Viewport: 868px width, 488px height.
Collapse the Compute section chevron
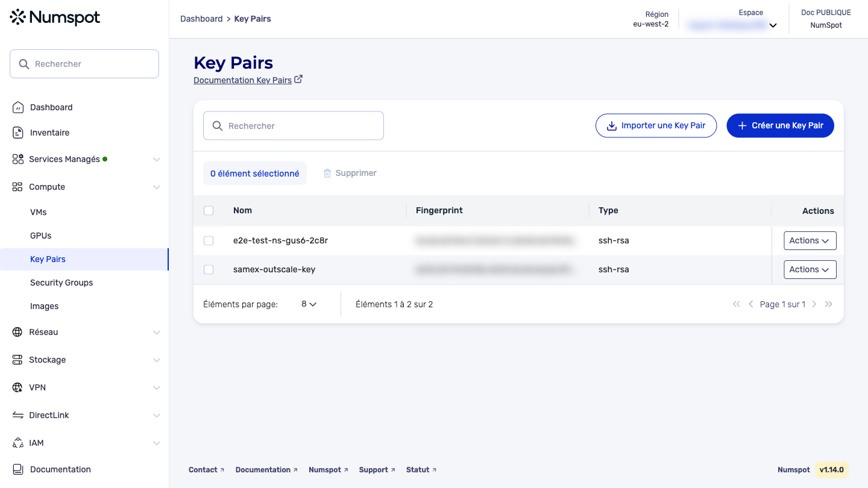coord(157,187)
